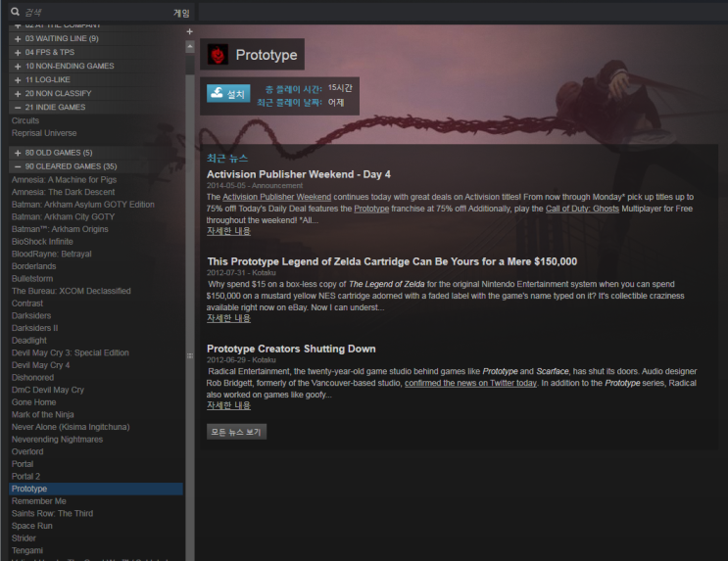The image size is (728, 561).
Task: Select BioShock Infinite
Action: [42, 242]
